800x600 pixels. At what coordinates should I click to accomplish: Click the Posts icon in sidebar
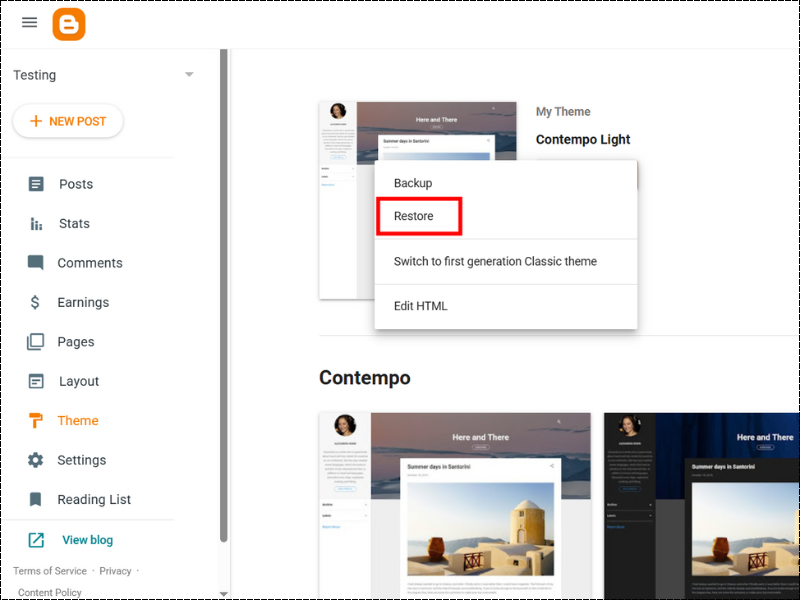(x=36, y=184)
